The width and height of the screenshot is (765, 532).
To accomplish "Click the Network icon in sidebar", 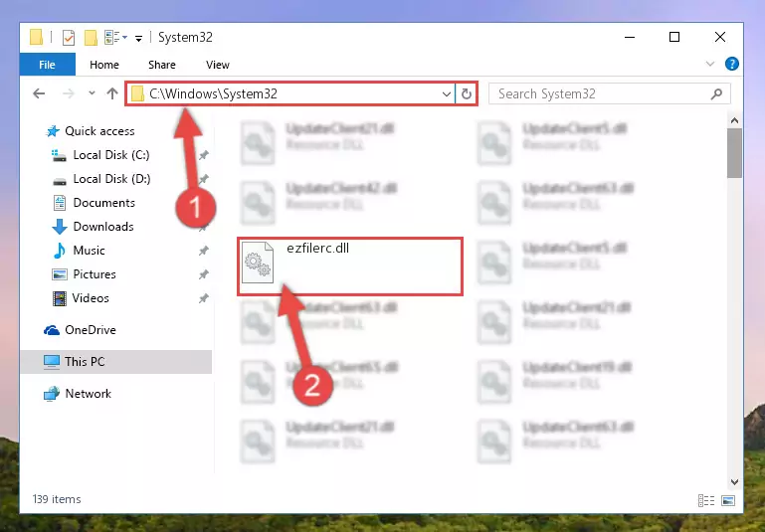I will 51,394.
